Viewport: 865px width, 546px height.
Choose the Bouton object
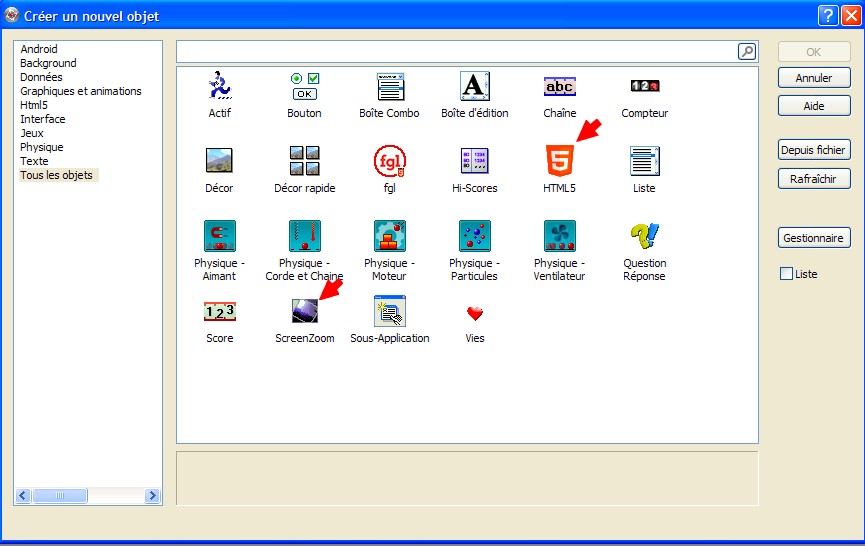tap(305, 87)
